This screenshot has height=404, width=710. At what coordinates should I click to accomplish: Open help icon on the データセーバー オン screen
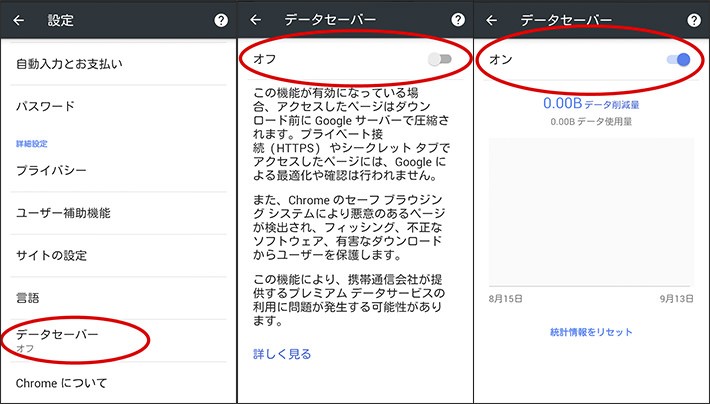(x=694, y=20)
